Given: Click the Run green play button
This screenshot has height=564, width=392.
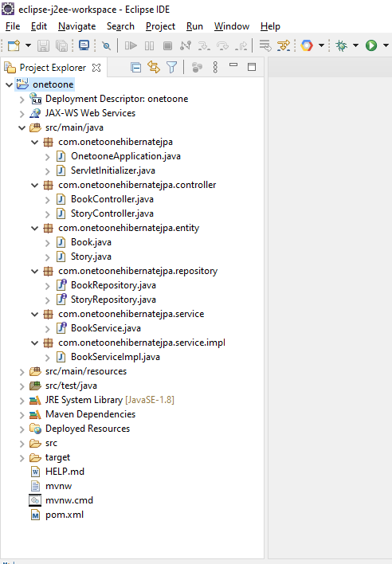Looking at the screenshot, I should 371,45.
